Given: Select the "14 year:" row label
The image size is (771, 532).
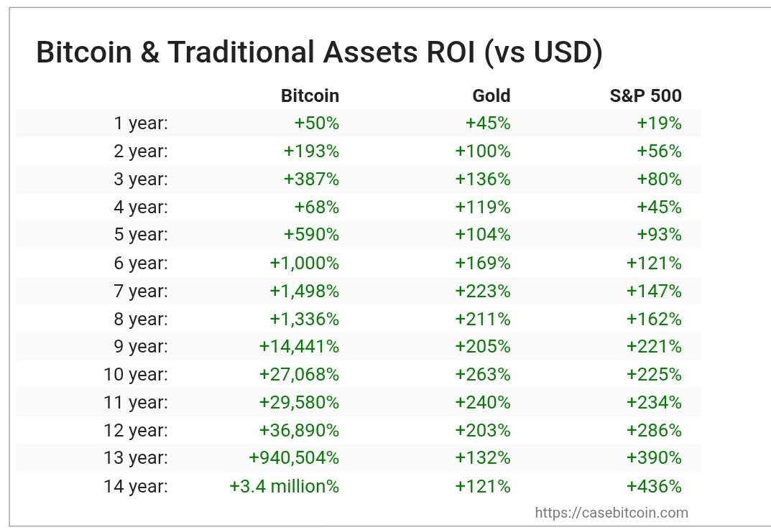Looking at the screenshot, I should click(136, 486).
